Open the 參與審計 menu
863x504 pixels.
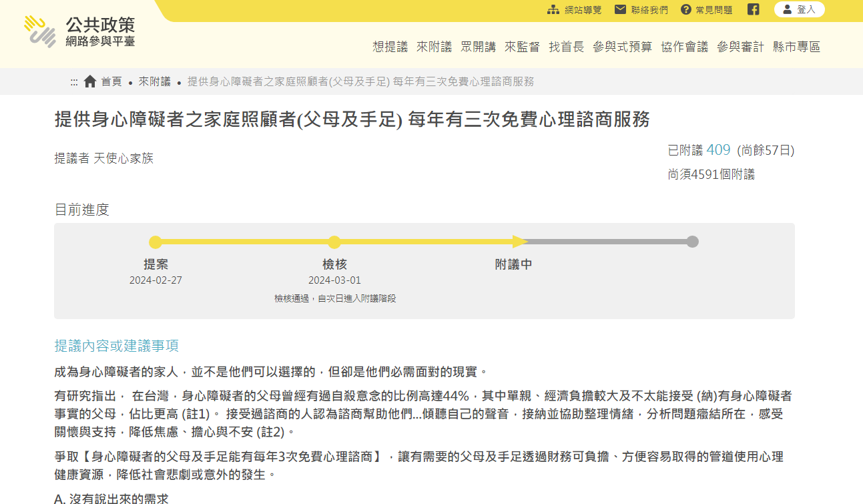[740, 47]
